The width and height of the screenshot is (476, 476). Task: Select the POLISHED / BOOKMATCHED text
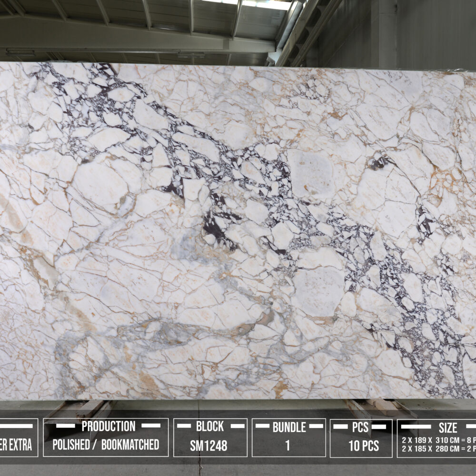click(106, 445)
